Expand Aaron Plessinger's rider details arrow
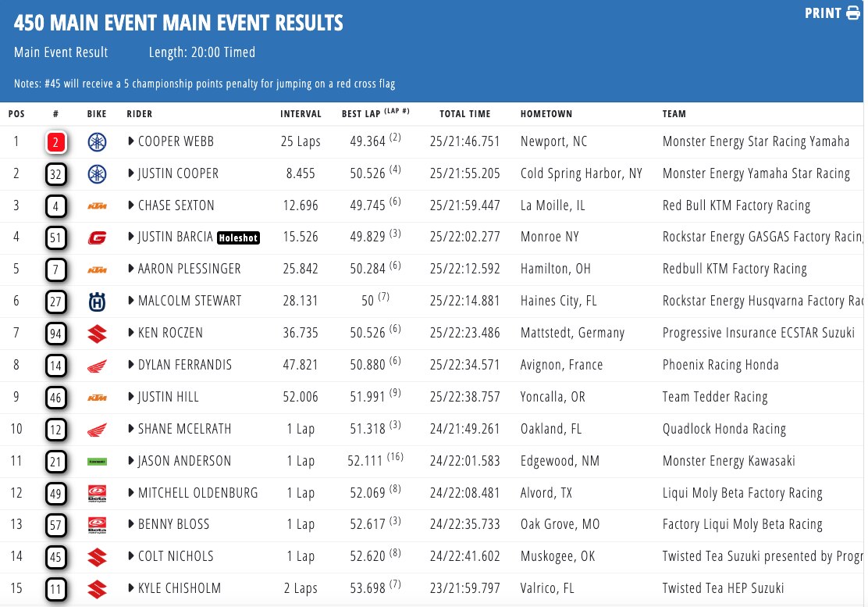Image resolution: width=868 pixels, height=607 pixels. tap(130, 270)
